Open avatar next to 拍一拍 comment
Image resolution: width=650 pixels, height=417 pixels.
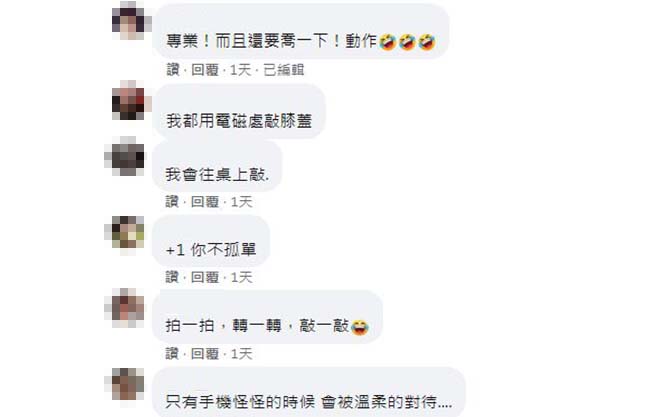click(124, 308)
